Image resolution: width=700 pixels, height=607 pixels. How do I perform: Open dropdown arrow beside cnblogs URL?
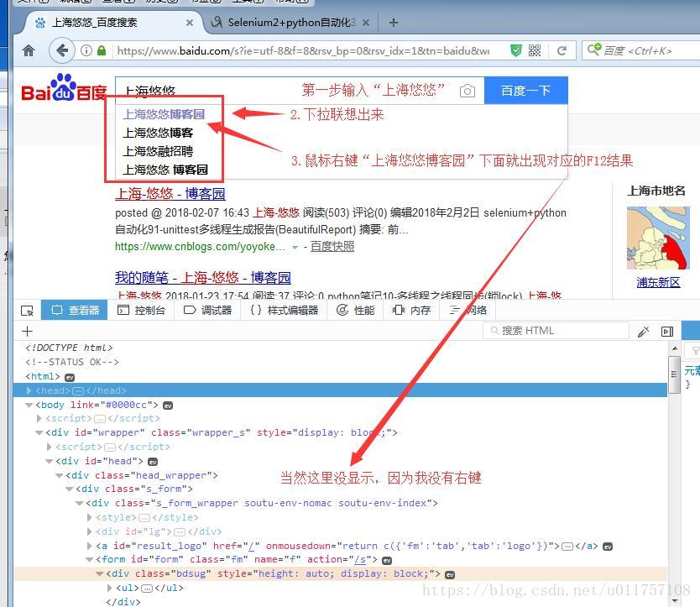tap(295, 247)
